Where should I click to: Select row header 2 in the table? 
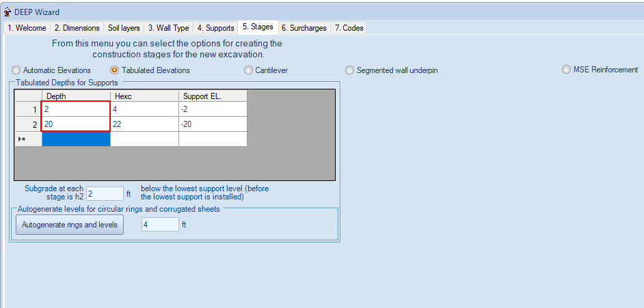tap(28, 124)
